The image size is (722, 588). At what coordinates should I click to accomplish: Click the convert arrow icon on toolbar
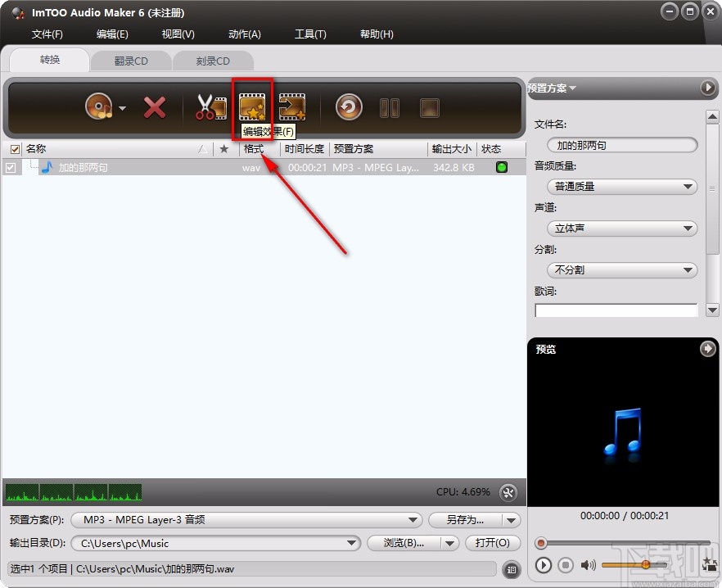(292, 106)
